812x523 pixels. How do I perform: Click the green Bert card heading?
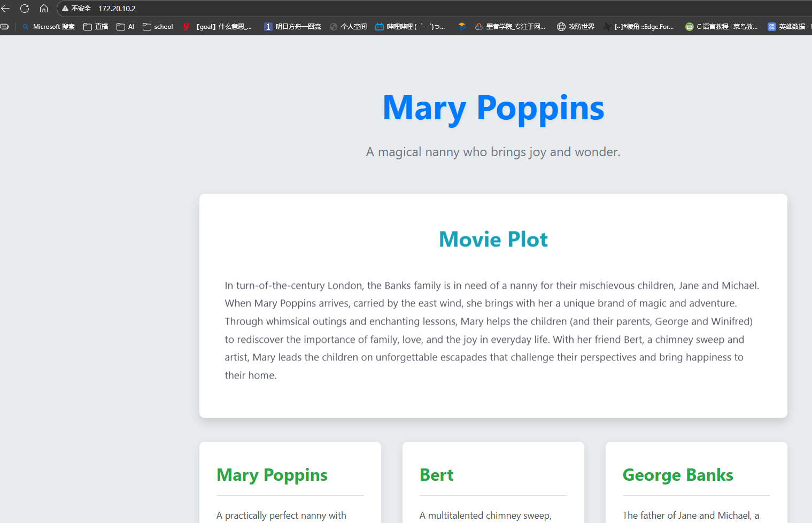(x=436, y=475)
